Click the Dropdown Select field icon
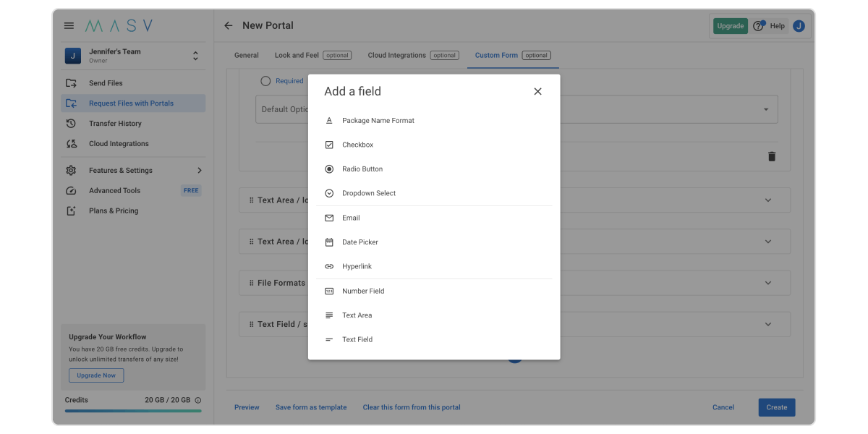868x434 pixels. point(329,193)
